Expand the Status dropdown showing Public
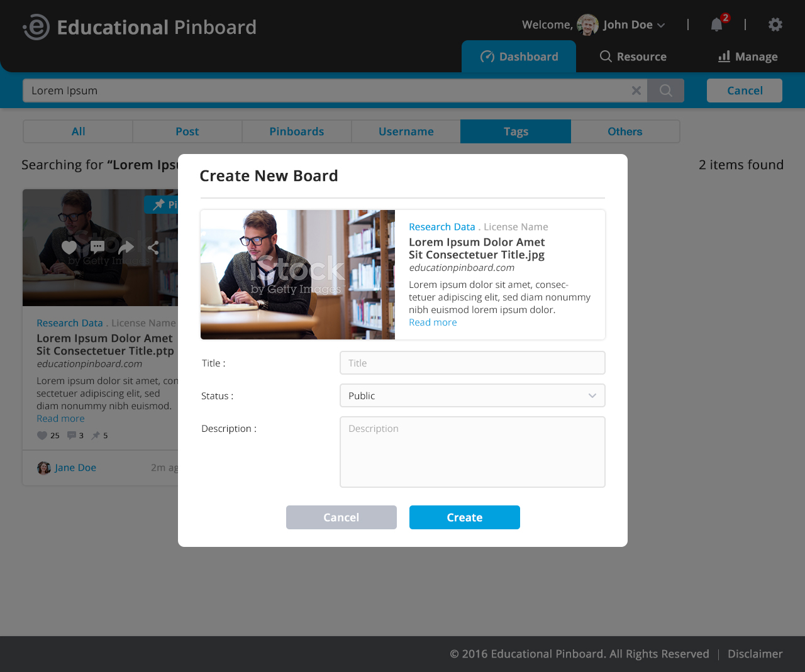This screenshot has height=672, width=805. click(x=472, y=395)
